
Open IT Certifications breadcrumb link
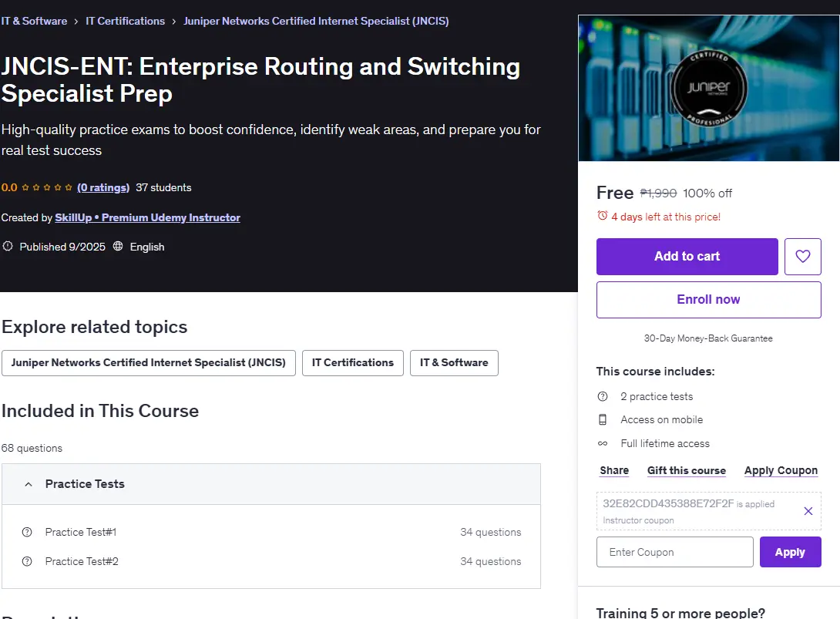point(126,21)
